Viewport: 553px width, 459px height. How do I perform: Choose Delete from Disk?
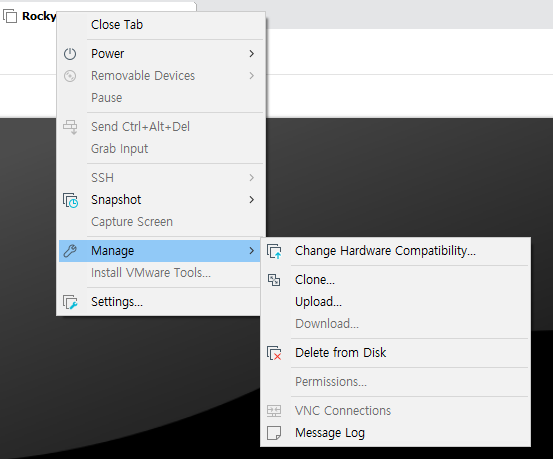pos(395,353)
